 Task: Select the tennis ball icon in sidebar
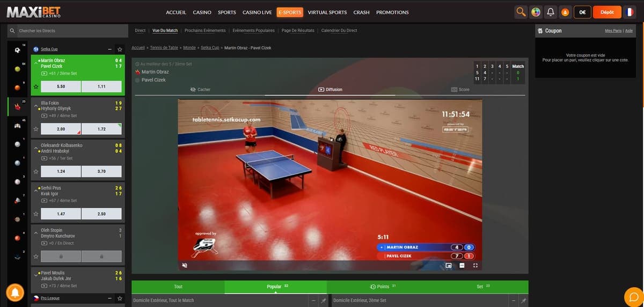pos(18,69)
